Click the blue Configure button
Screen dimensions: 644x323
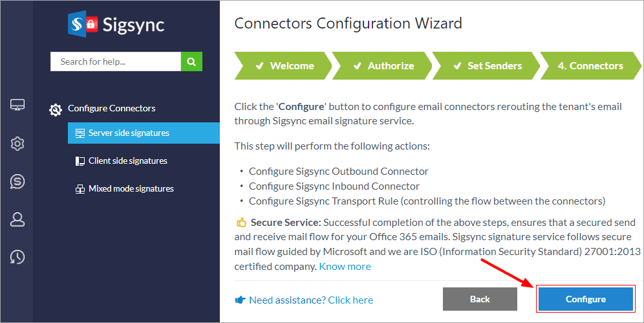(585, 299)
